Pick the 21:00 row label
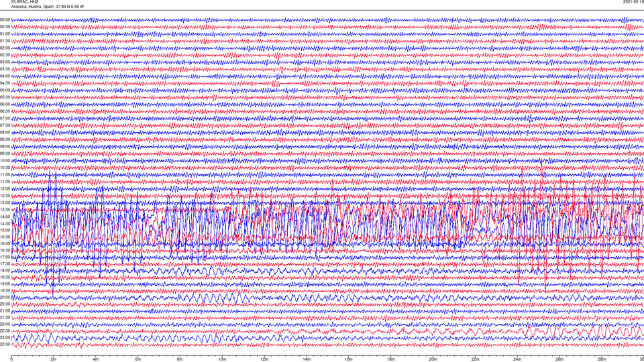This screenshot has width=644, height=362. [5, 310]
